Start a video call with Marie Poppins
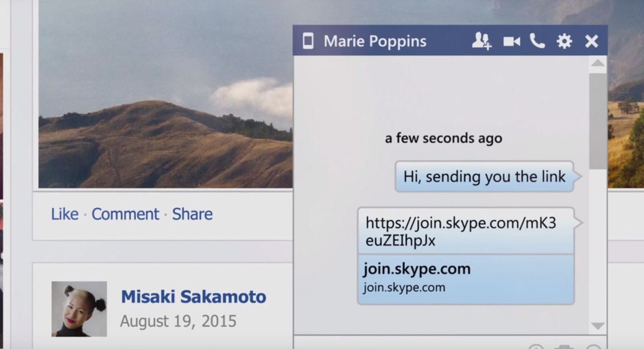The width and height of the screenshot is (644, 349). coord(512,41)
